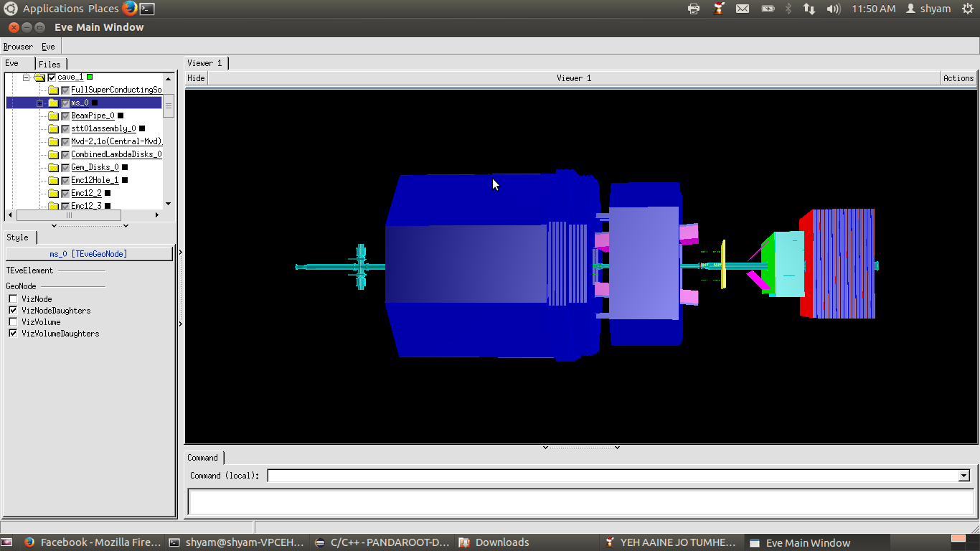Click the CombinedLambdaDisks_0 folder icon
The width and height of the screenshot is (980, 551).
(53, 154)
